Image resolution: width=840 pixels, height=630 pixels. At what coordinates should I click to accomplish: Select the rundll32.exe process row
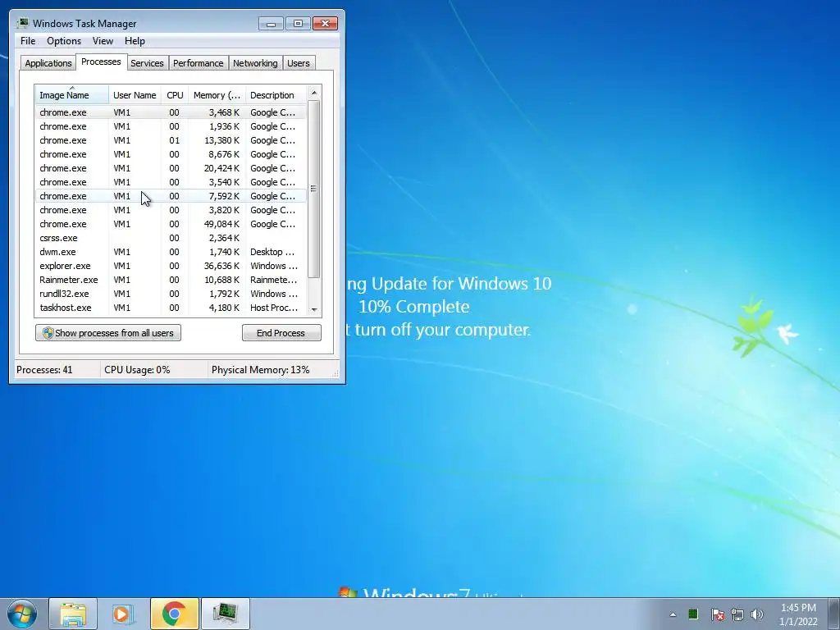171,294
